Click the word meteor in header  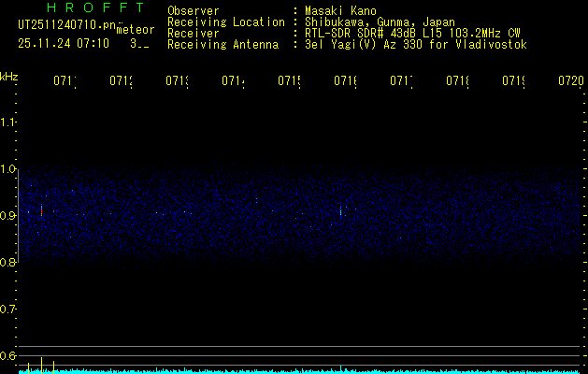[x=136, y=30]
